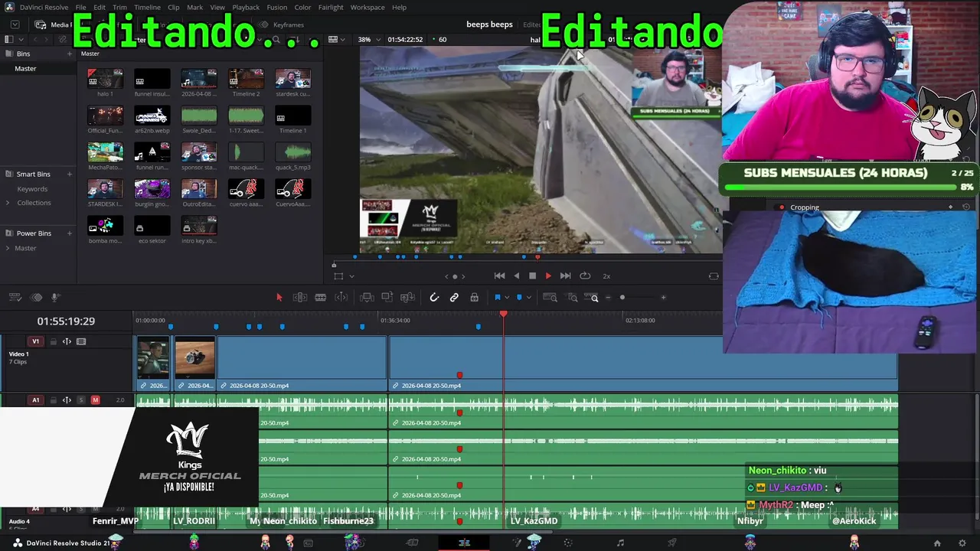The height and width of the screenshot is (551, 980).
Task: Solo the A1 audio track
Action: tap(81, 400)
